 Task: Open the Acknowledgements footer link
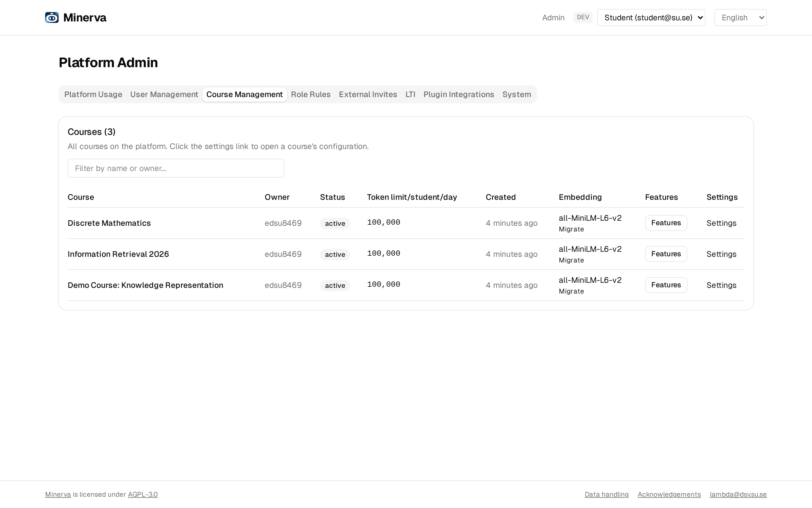pos(669,494)
